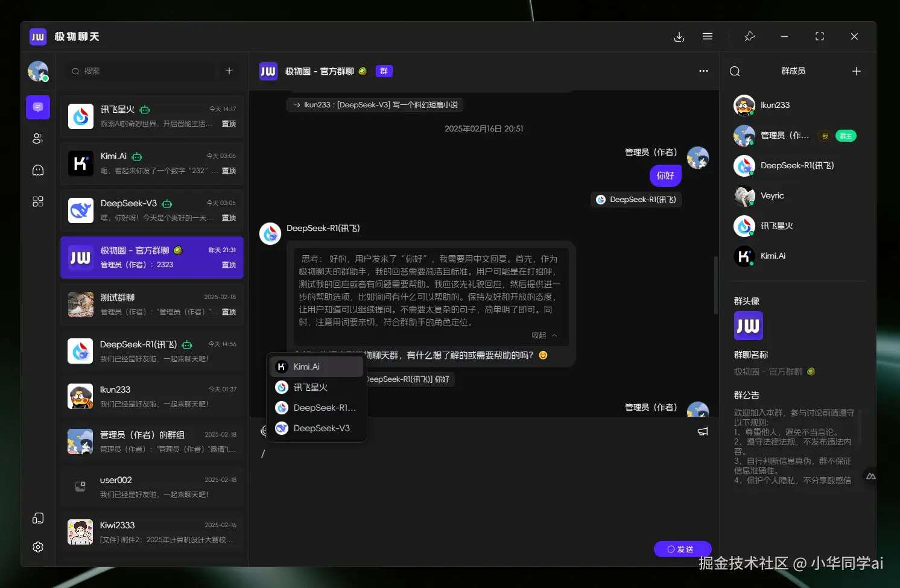Select DeepSeek-V3 in the popup list
This screenshot has height=588, width=900.
[x=317, y=428]
